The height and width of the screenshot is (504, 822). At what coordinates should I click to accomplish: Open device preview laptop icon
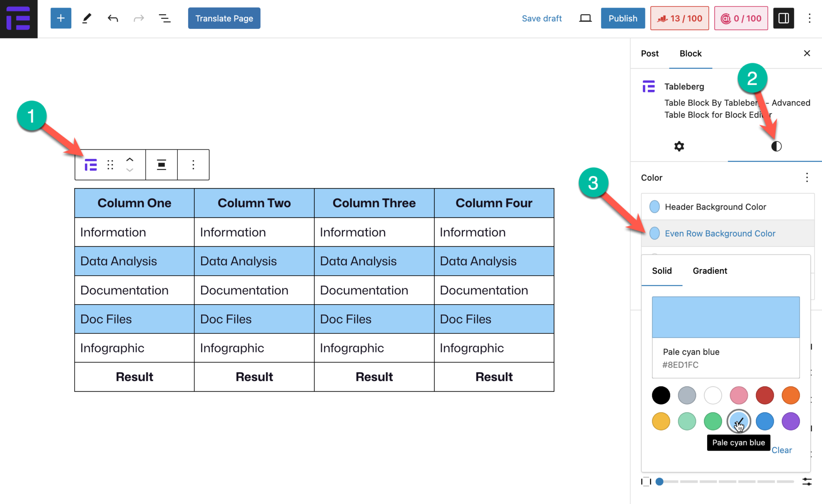pos(585,18)
